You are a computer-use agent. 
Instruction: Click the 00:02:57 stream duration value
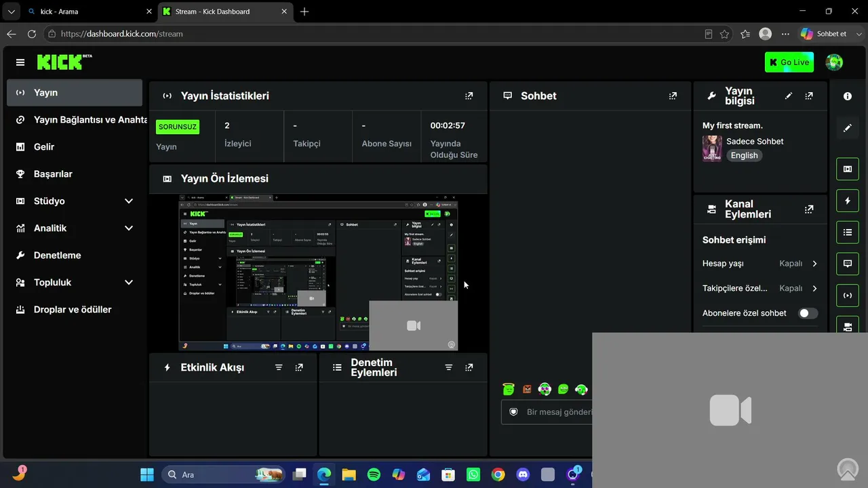pos(448,125)
